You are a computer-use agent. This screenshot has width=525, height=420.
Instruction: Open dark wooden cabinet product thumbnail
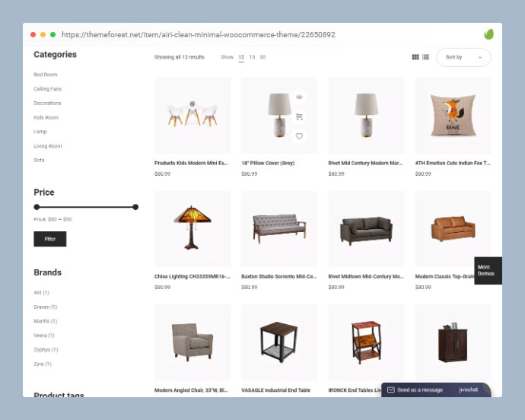pos(453,342)
